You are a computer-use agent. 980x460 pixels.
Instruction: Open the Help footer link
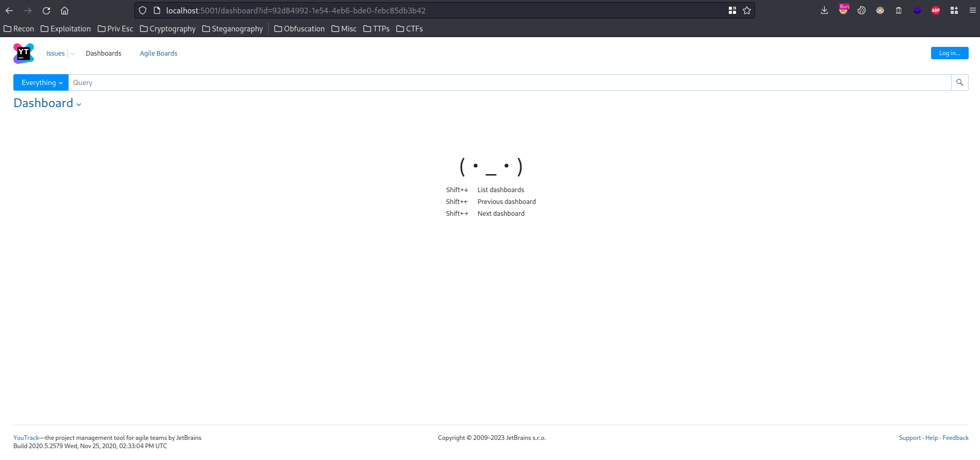pos(932,438)
